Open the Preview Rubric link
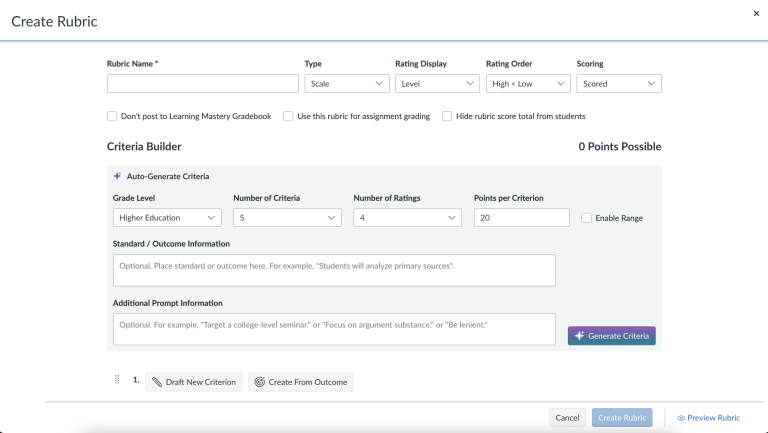 point(709,418)
